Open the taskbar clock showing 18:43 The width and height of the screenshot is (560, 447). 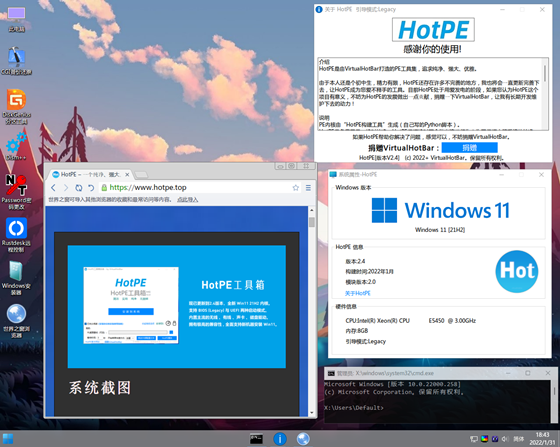point(542,438)
